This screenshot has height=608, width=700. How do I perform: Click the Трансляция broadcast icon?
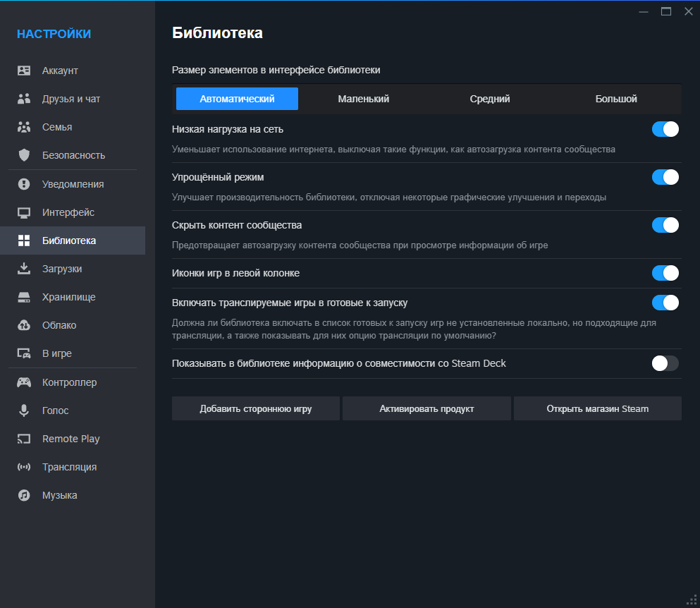[24, 467]
